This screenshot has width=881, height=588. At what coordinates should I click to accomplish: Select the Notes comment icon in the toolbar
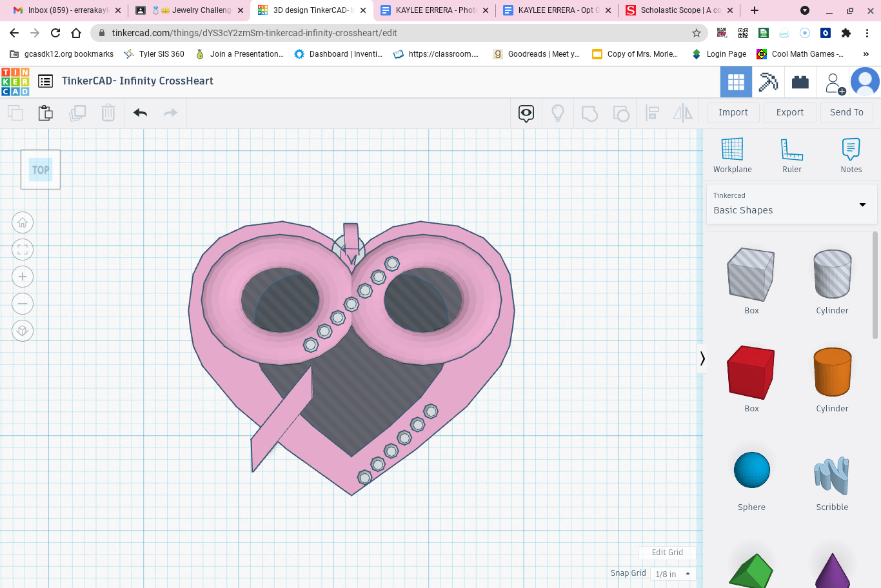point(526,113)
